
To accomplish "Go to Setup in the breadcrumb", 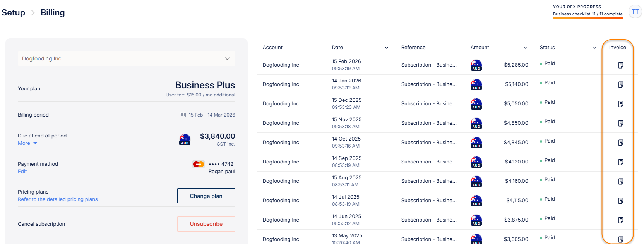I will (13, 12).
